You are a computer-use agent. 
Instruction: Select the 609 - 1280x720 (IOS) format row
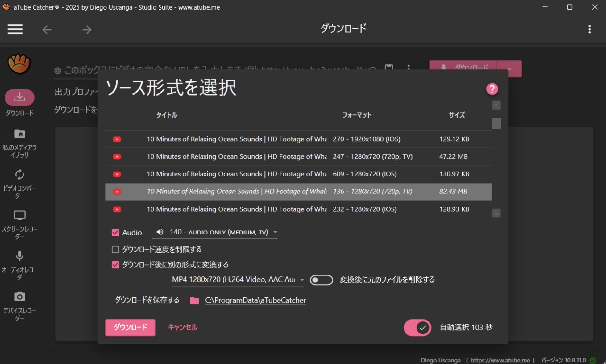[298, 174]
